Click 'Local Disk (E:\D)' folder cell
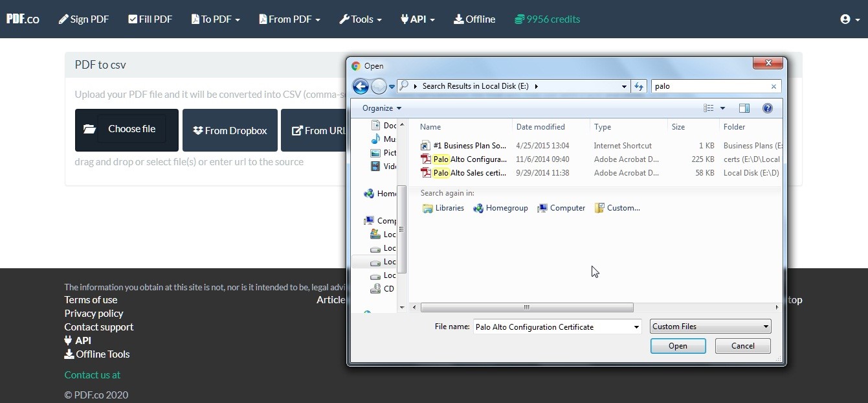Viewport: 868px width, 403px height. click(x=751, y=173)
